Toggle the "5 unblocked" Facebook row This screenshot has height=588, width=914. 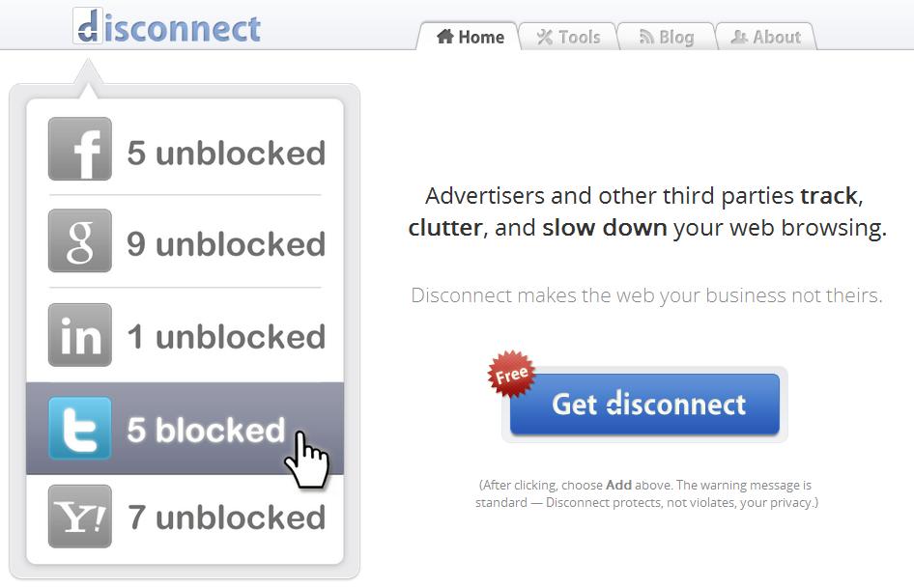pyautogui.click(x=185, y=150)
